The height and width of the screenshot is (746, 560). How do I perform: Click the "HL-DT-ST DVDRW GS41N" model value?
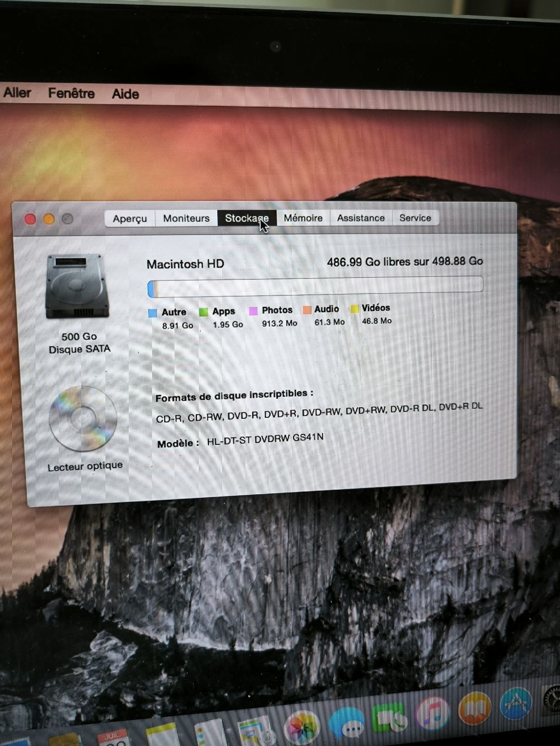coord(265,440)
